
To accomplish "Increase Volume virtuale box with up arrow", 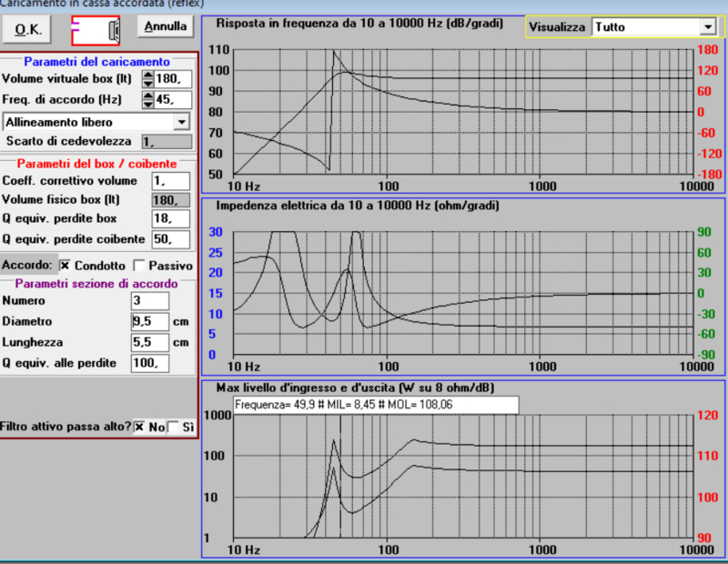I will coord(148,76).
